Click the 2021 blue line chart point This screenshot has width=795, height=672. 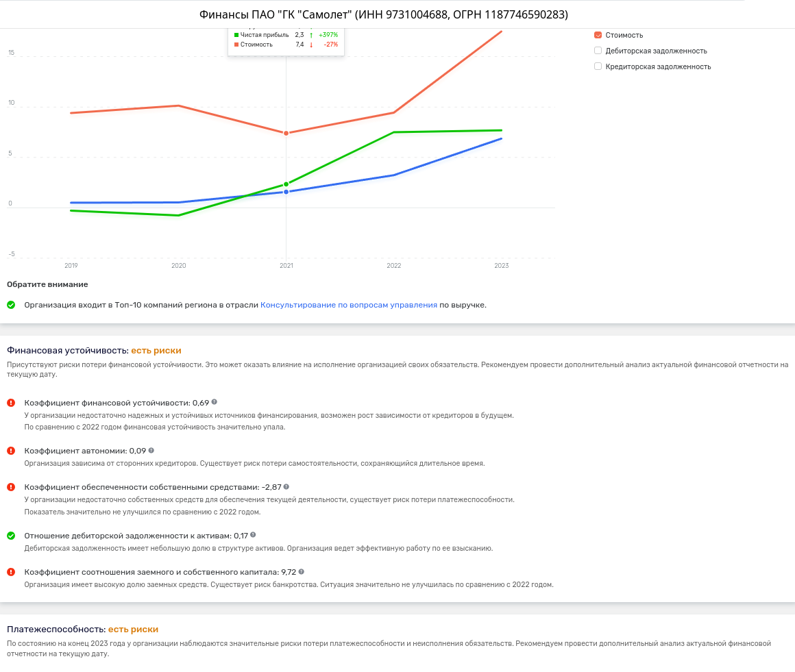point(286,192)
